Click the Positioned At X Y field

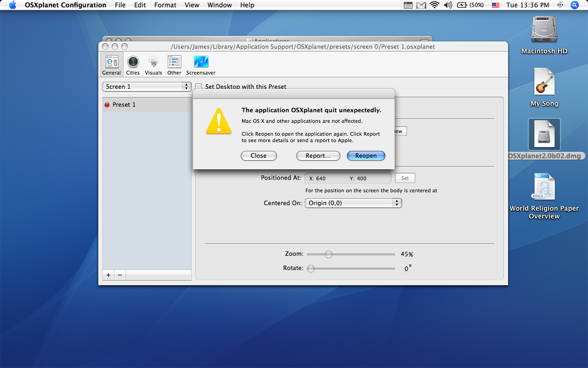tap(348, 178)
